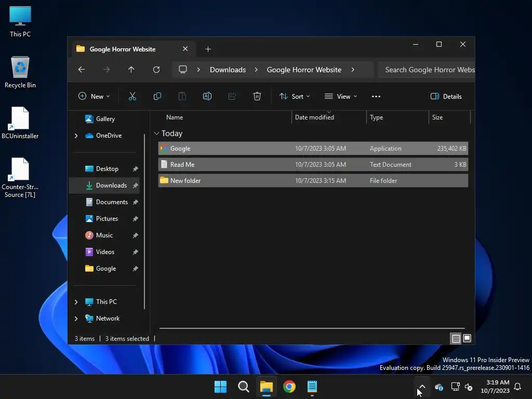The image size is (532, 399).
Task: Click the Rename icon in toolbar
Action: coord(207,96)
